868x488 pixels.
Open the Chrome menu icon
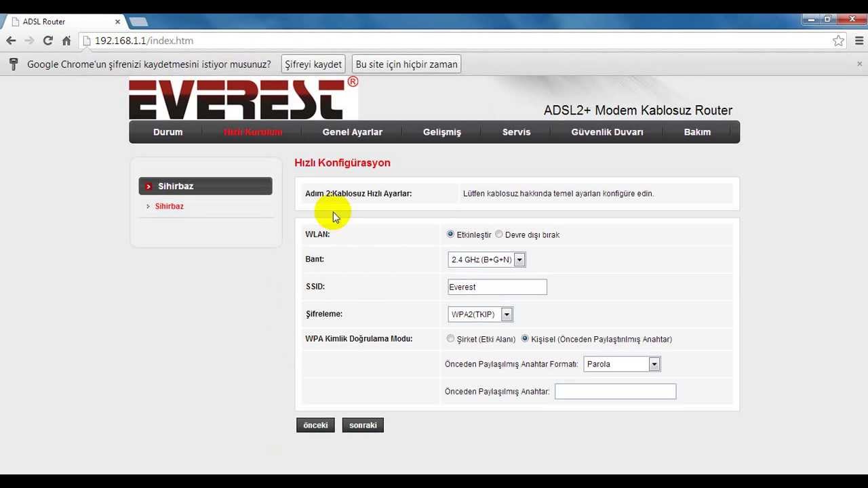[859, 41]
